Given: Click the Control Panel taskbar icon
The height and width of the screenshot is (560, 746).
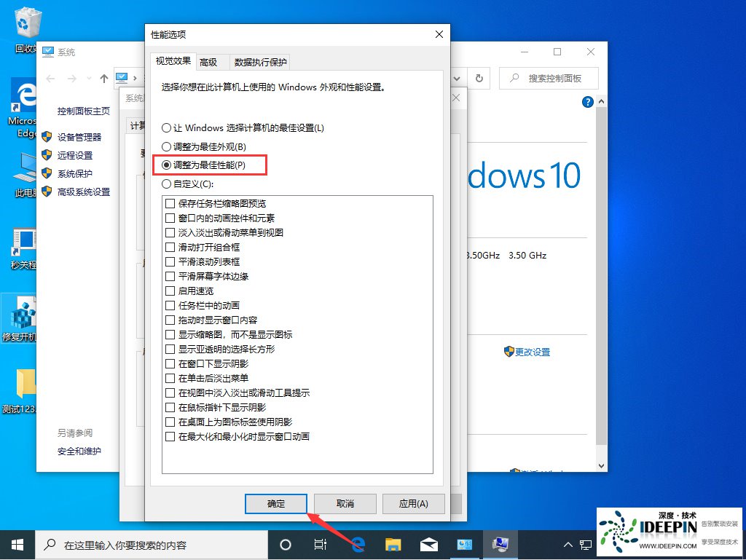Looking at the screenshot, I should click(464, 545).
